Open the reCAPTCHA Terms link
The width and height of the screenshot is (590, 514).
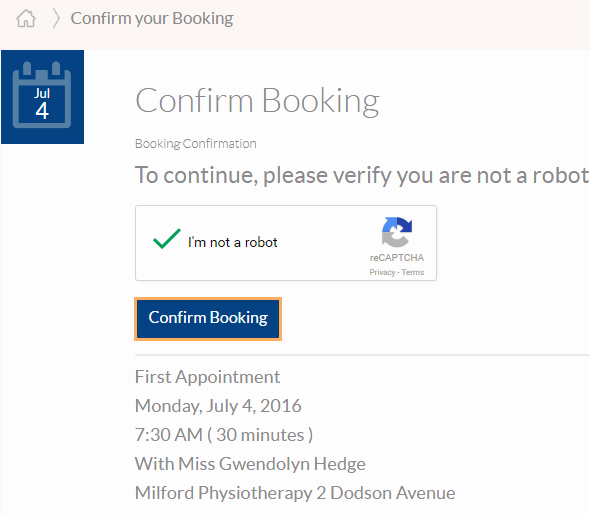coord(413,272)
